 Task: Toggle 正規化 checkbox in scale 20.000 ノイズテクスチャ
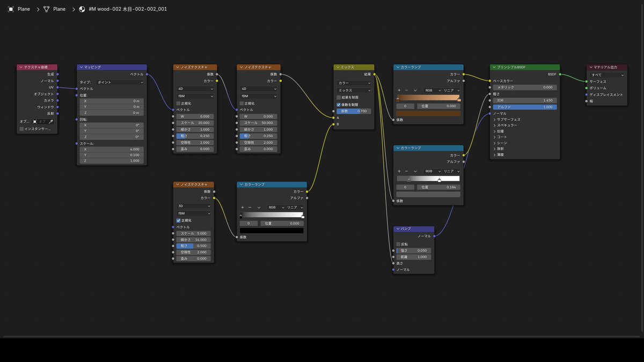[179, 103]
